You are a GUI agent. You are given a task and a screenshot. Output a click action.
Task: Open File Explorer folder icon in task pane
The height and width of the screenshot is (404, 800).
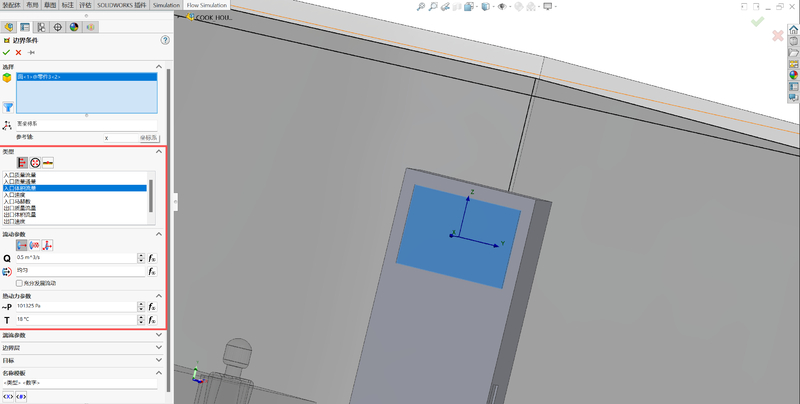(793, 53)
